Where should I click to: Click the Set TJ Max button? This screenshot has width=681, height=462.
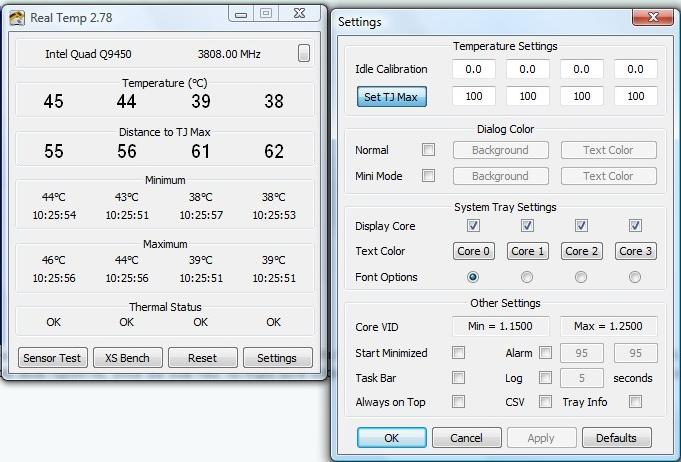(391, 96)
